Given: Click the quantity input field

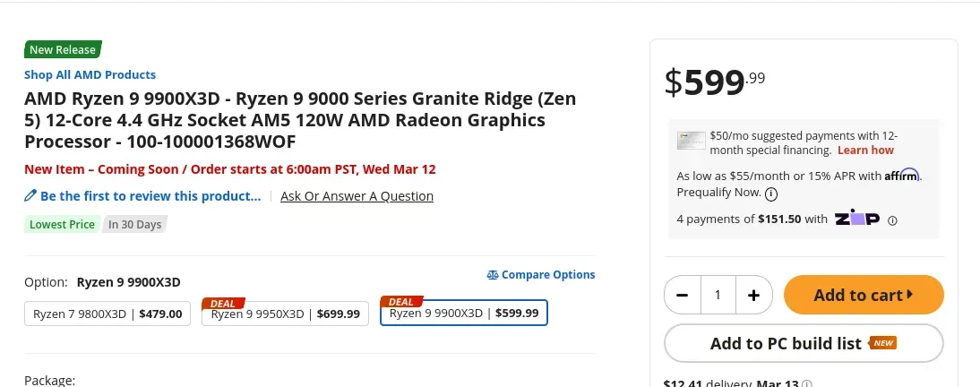Looking at the screenshot, I should click(x=718, y=295).
